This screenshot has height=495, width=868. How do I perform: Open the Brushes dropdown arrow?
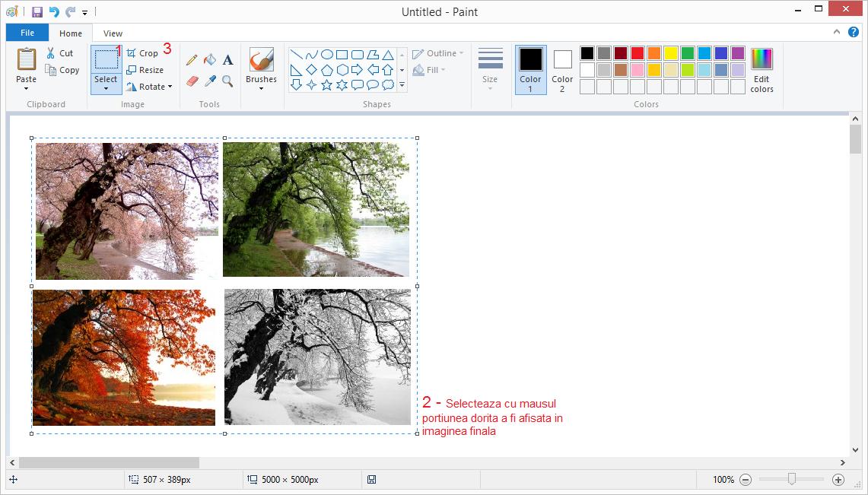point(261,88)
